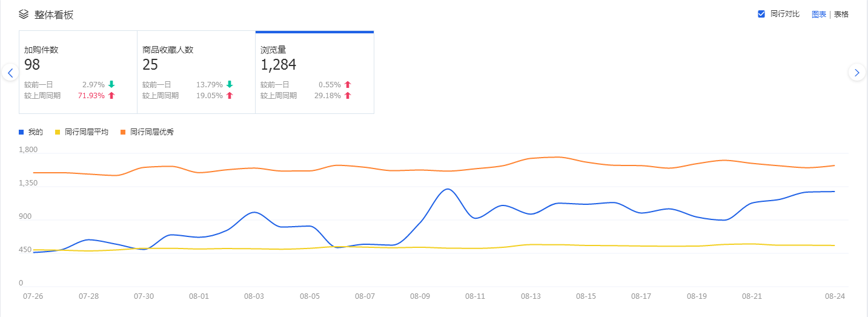
Task: Select the 商品收藏人数 metric card
Action: (x=196, y=72)
